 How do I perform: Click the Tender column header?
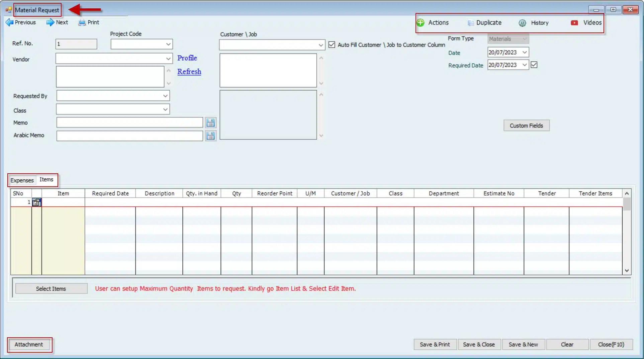(547, 193)
